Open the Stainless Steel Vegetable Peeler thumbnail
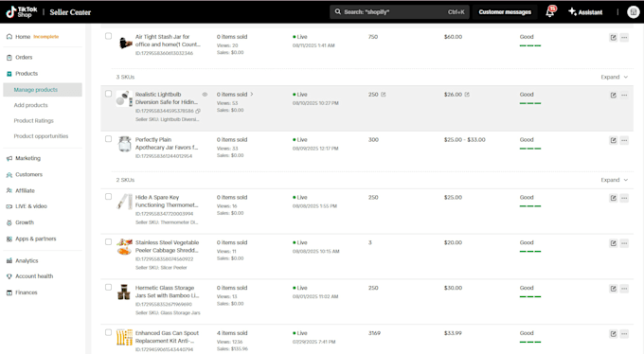This screenshot has height=354, width=644. pyautogui.click(x=124, y=246)
